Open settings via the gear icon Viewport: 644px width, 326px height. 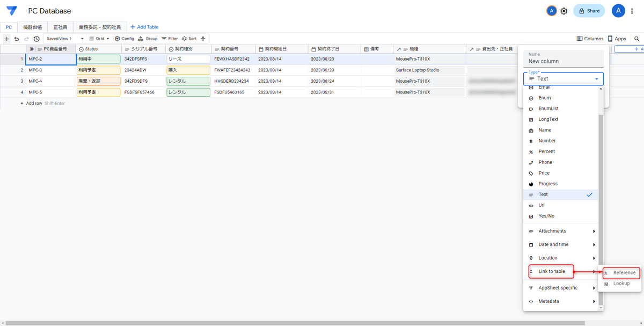click(x=564, y=11)
